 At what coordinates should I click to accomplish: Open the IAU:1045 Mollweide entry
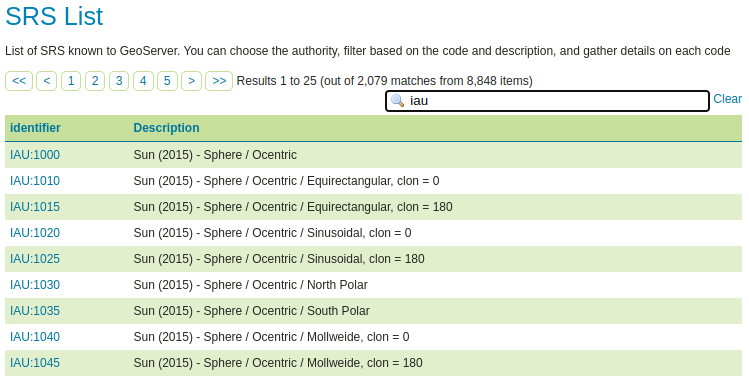(35, 363)
